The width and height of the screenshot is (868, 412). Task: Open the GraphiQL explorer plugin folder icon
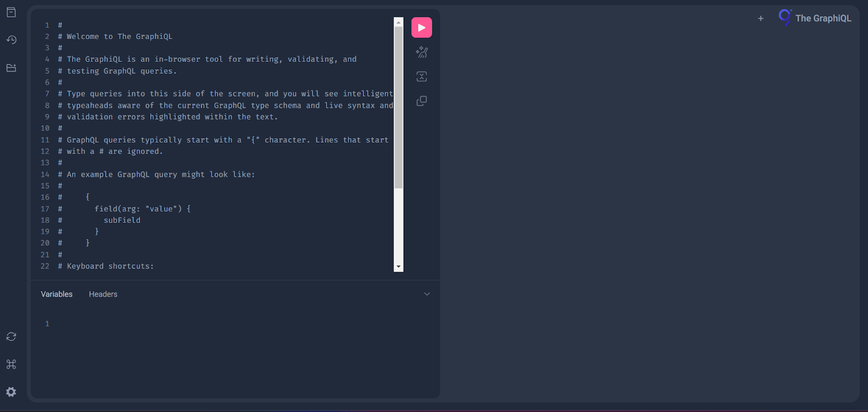tap(11, 68)
